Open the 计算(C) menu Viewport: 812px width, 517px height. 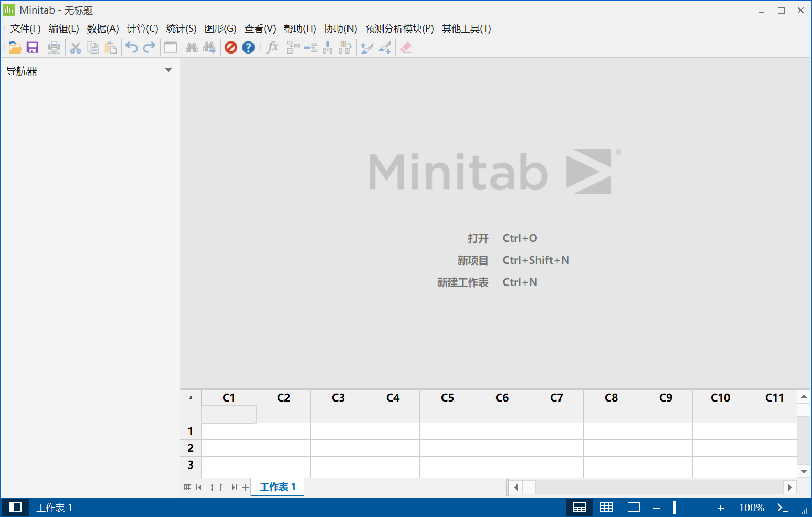pyautogui.click(x=143, y=29)
